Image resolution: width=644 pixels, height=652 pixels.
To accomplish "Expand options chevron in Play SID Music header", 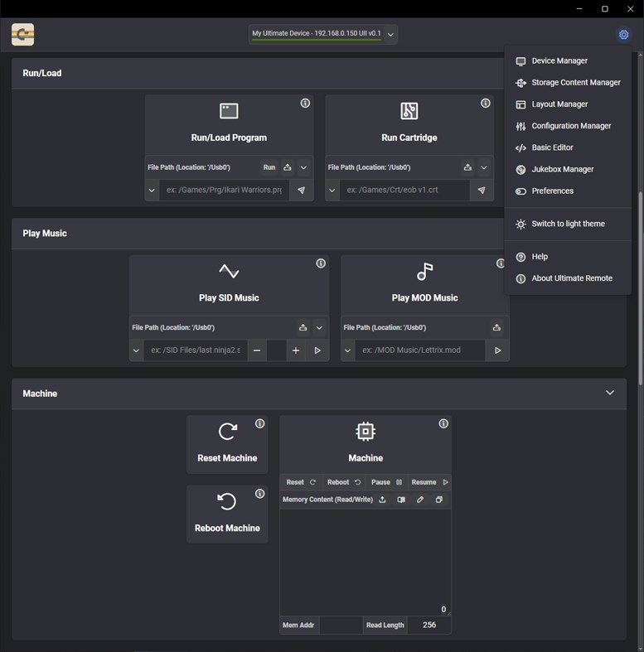I will pyautogui.click(x=319, y=327).
